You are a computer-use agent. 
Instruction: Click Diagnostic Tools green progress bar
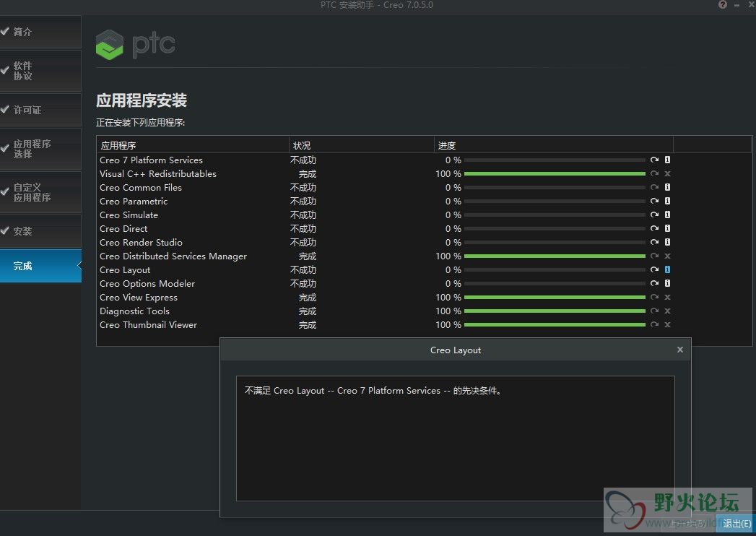(555, 311)
